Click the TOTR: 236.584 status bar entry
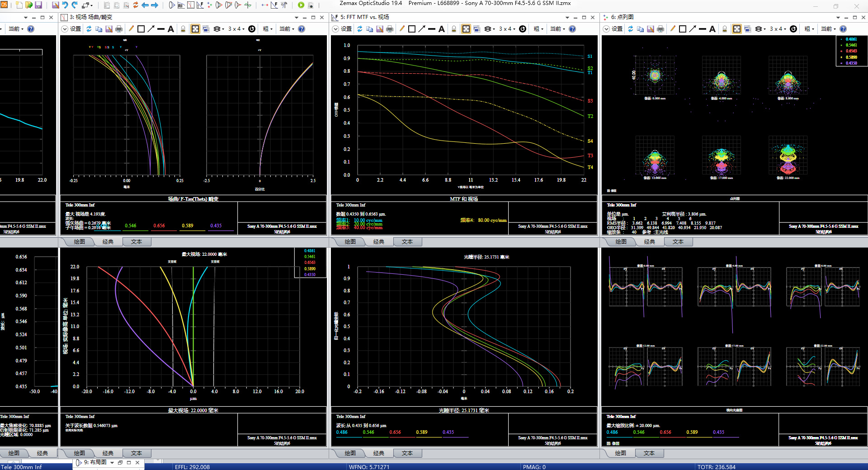Screen dimensions: 868x470 tap(717, 467)
